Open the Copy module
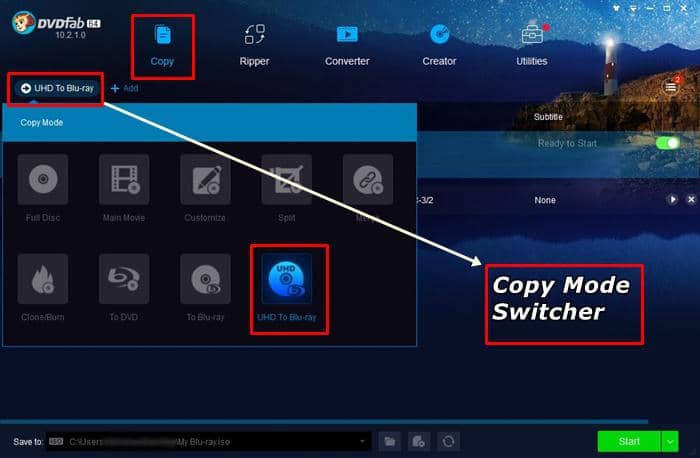The image size is (700, 458). tap(162, 46)
